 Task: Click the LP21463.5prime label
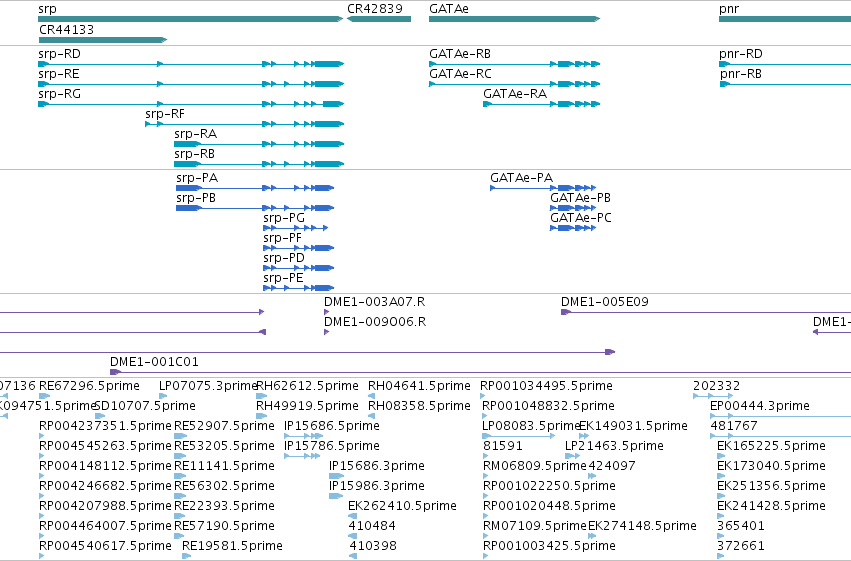click(x=614, y=446)
